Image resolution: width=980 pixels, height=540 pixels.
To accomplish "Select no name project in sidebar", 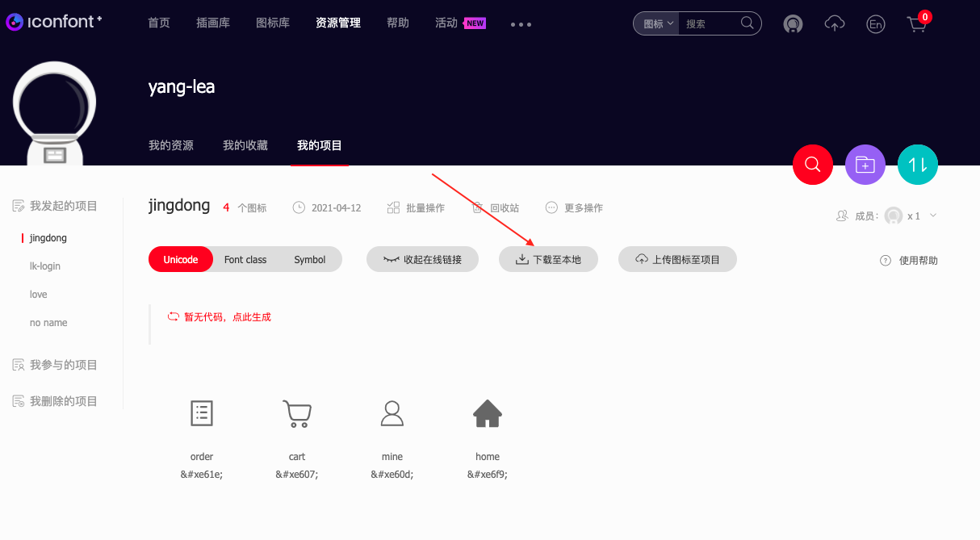I will click(x=48, y=323).
